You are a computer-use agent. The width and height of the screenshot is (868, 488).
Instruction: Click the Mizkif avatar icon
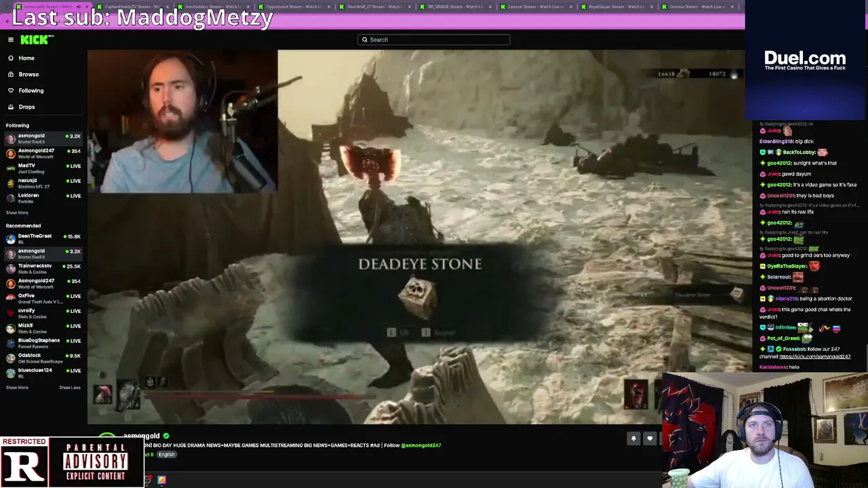click(10, 329)
